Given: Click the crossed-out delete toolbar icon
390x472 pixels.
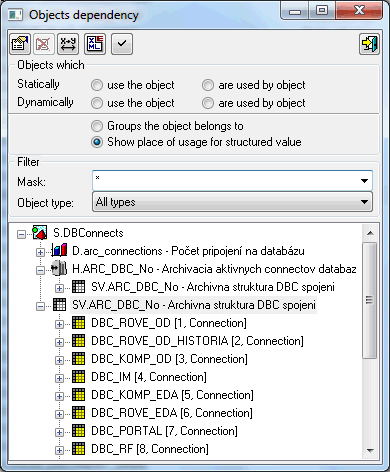Looking at the screenshot, I should point(43,44).
